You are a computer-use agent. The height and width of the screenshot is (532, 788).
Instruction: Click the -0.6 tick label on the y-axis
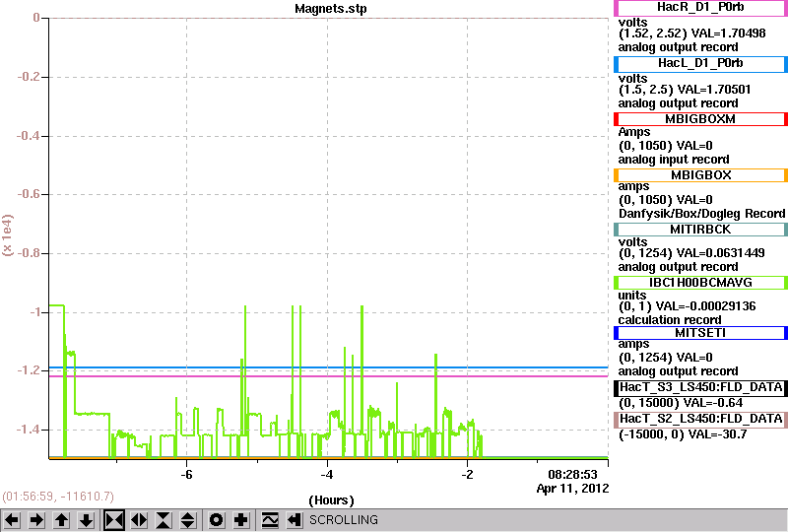[29, 194]
